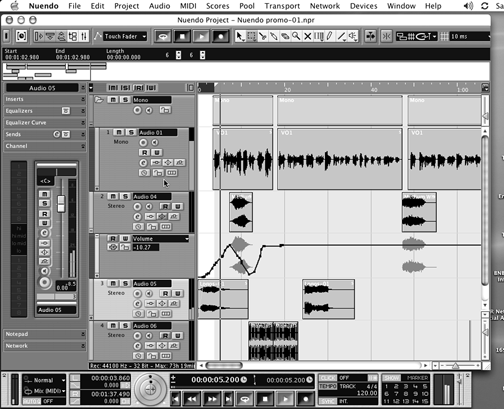504x409 pixels.
Task: Click the Mono folder track icon
Action: pyautogui.click(x=99, y=99)
